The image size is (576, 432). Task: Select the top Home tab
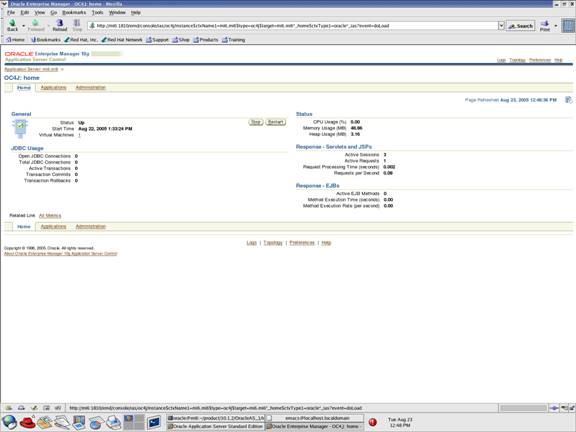click(x=24, y=88)
